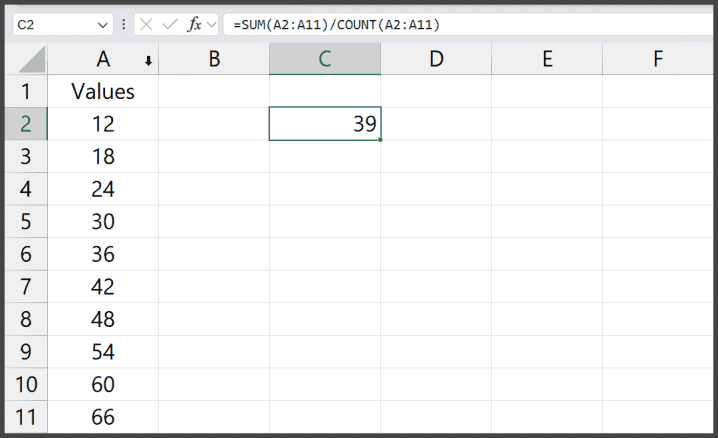Select the cell containing 66

tap(102, 417)
